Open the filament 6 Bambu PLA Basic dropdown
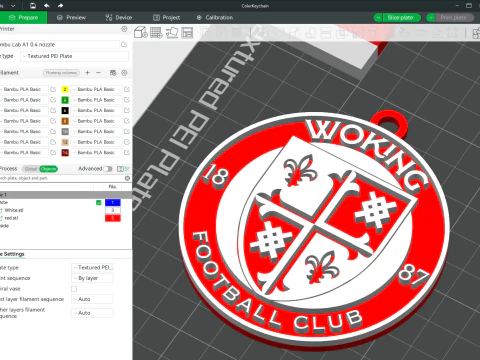Viewport: 480px width, 360px height. 96,110
